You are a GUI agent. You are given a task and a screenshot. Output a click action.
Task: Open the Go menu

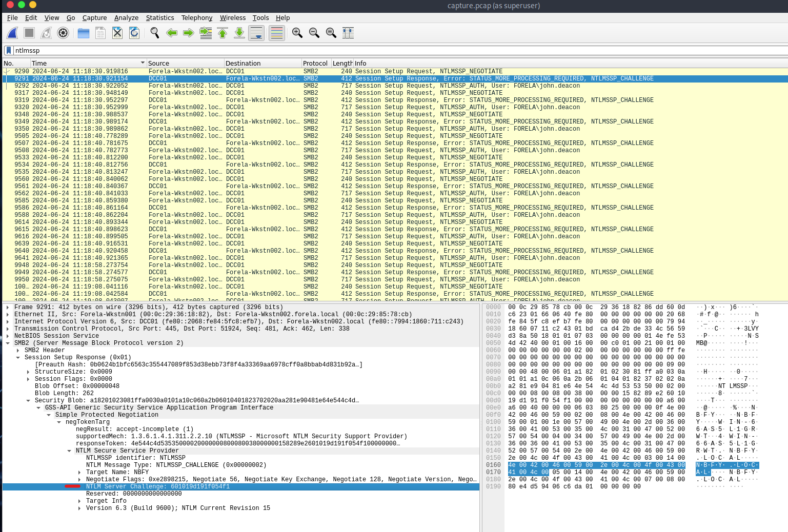[x=71, y=17]
